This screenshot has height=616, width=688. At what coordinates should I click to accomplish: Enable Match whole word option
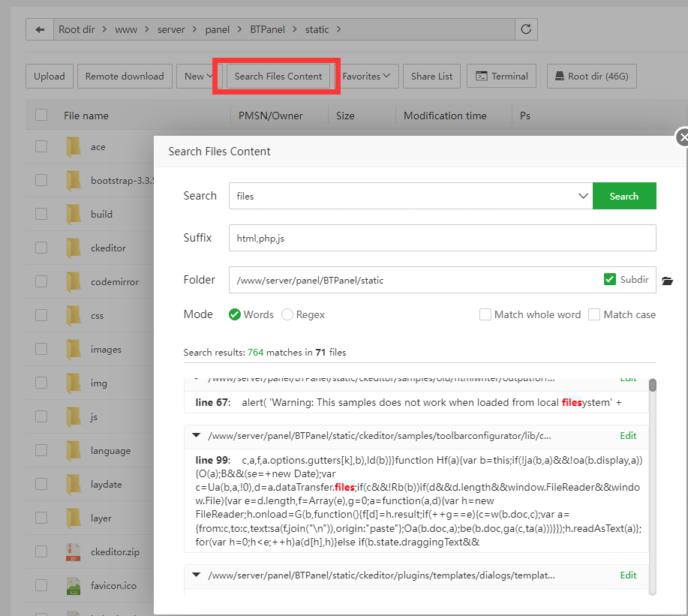[x=485, y=314]
